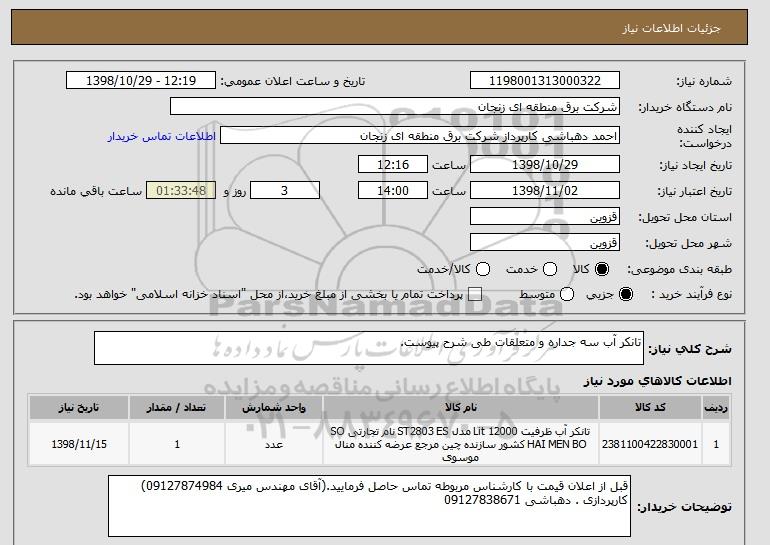Click the buyer organization name field

pos(395,107)
